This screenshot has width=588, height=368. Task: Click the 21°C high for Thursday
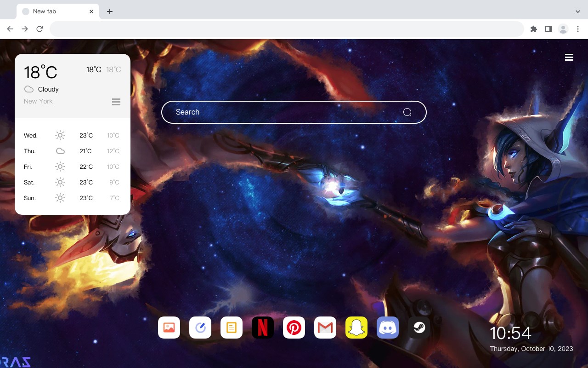coord(85,151)
